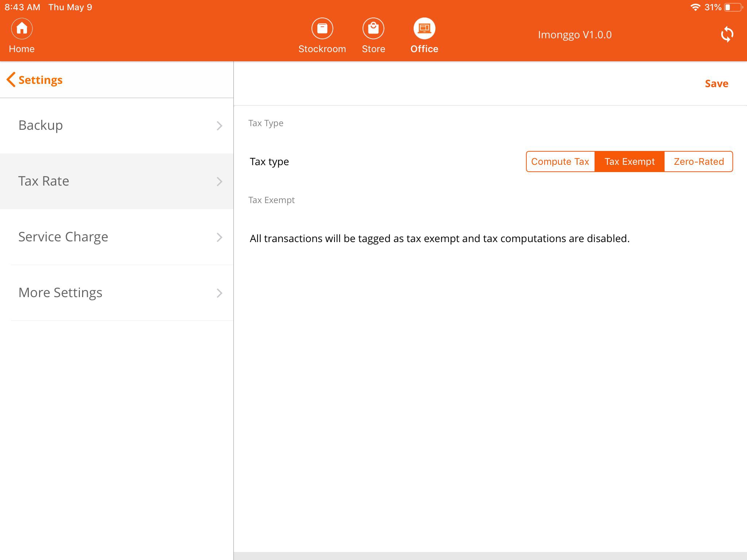Screen dimensions: 747x560
Task: Expand Service Charge chevron arrow
Action: 219,237
